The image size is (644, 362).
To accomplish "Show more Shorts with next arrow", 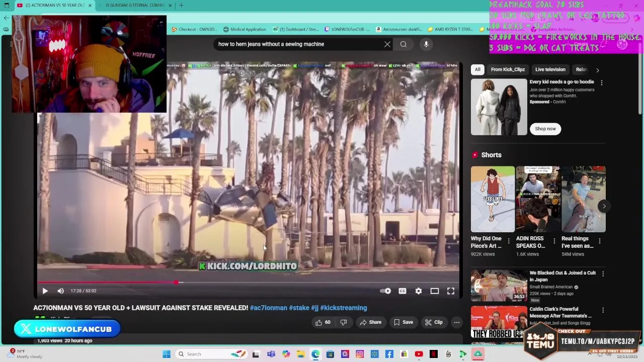I will click(604, 206).
